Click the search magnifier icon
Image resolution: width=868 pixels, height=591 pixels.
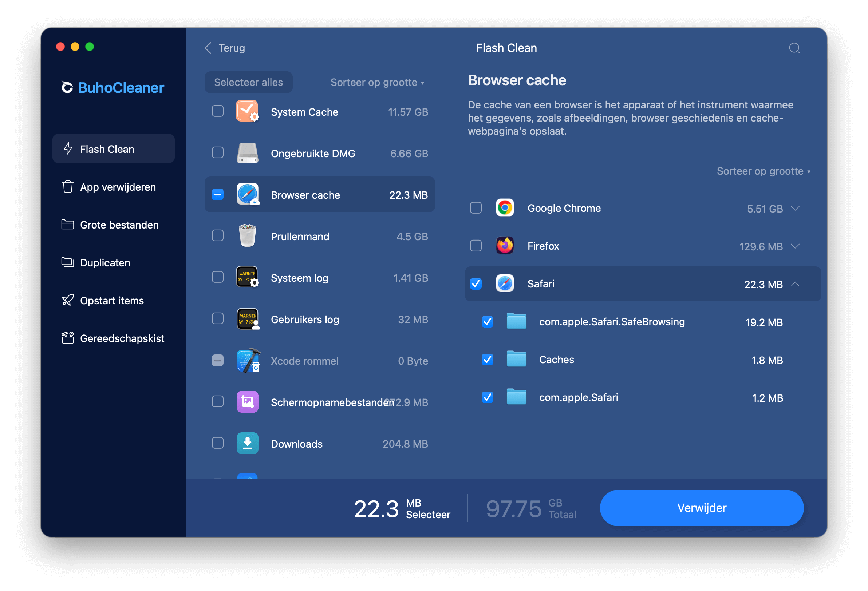(x=794, y=48)
